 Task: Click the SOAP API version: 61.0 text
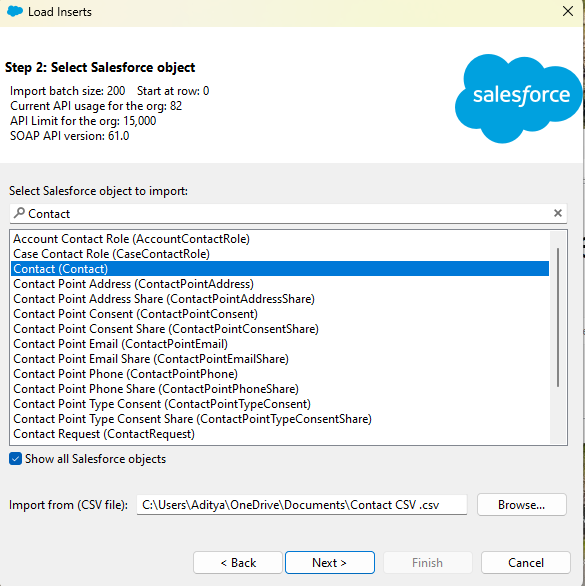coord(70,136)
